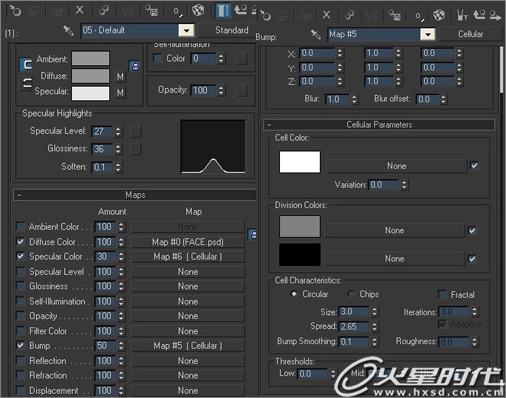Image resolution: width=506 pixels, height=398 pixels.
Task: Click Show Map in Viewport checker cube, 05 - Default panel
Action: coord(198,10)
